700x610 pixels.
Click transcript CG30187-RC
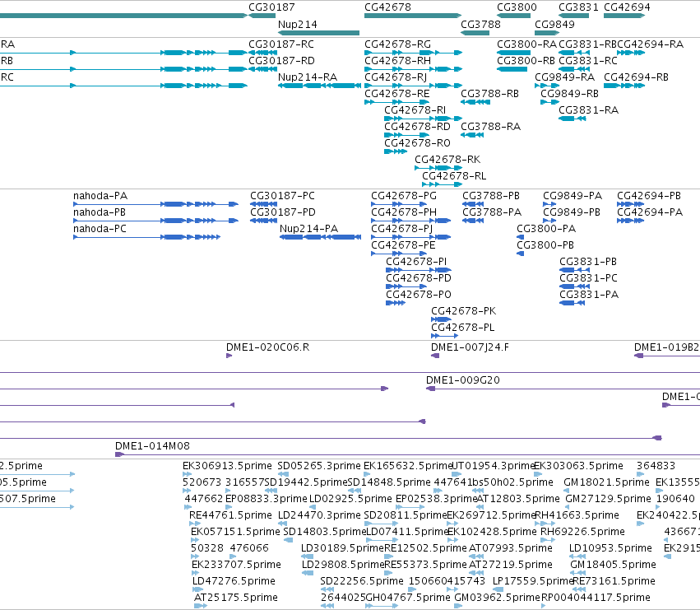(263, 53)
